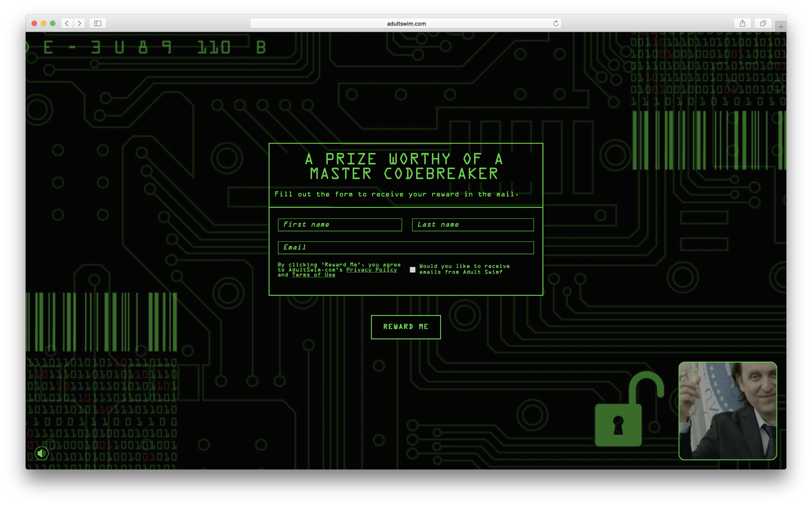The height and width of the screenshot is (506, 812).
Task: Close the window with red button
Action: coord(34,23)
